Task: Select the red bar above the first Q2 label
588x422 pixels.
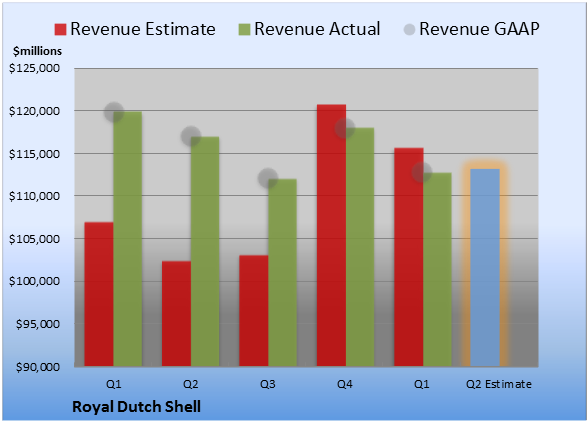Action: click(176, 314)
